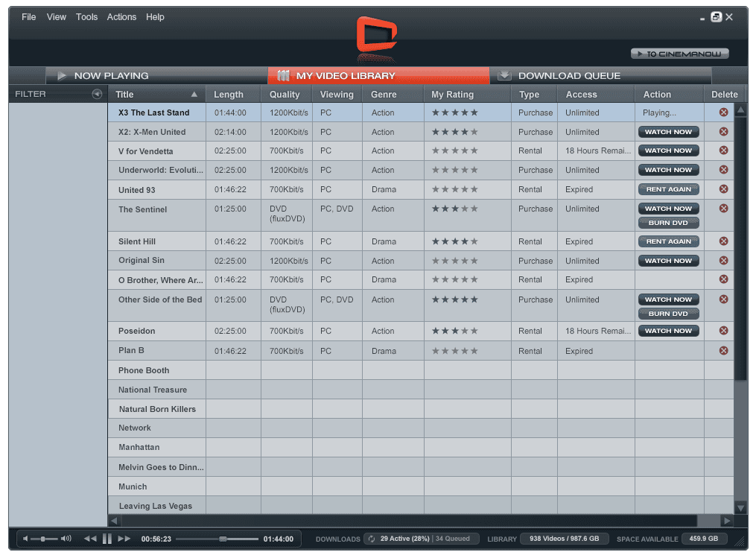The image size is (756, 558).
Task: Open the Actions menu
Action: (x=121, y=17)
